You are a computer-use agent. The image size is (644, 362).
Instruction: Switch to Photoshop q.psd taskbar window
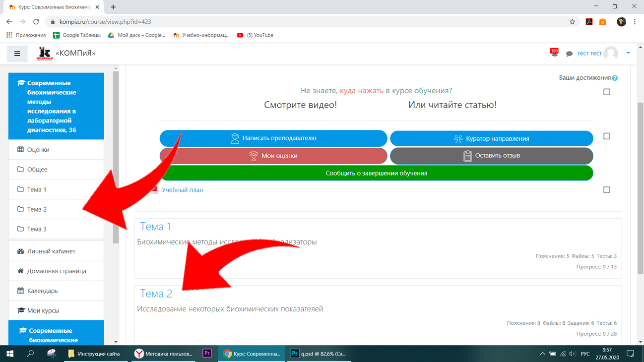pos(318,354)
